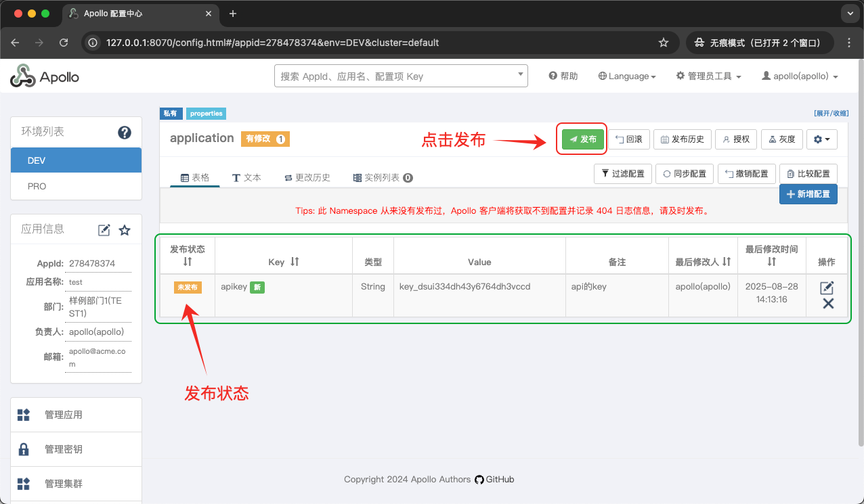Sort table by Key column

coord(295,262)
